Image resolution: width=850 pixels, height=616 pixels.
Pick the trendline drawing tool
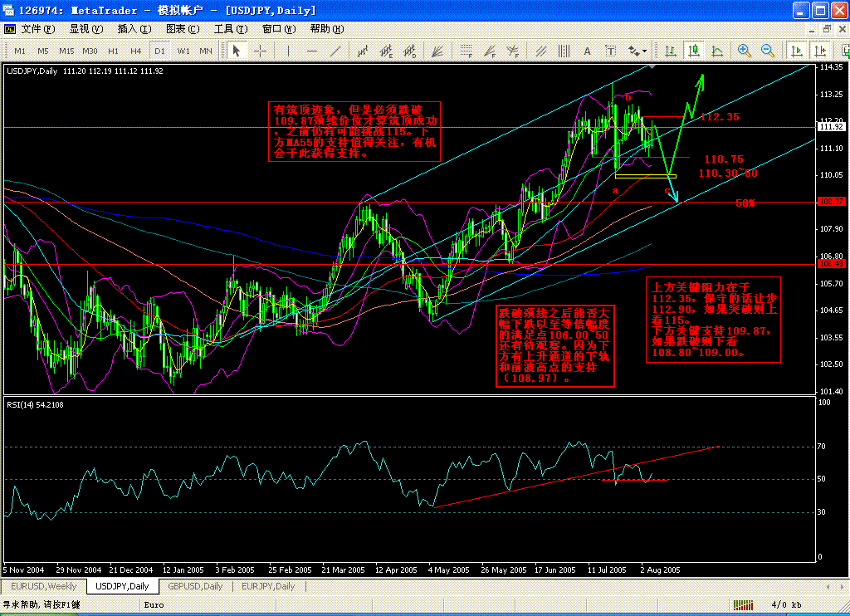point(335,51)
